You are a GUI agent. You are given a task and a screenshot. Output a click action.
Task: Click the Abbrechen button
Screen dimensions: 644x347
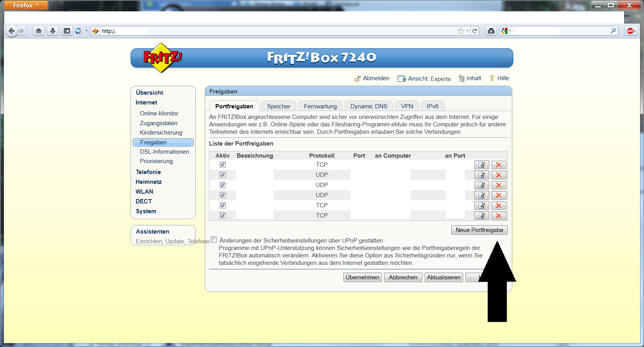click(x=403, y=277)
